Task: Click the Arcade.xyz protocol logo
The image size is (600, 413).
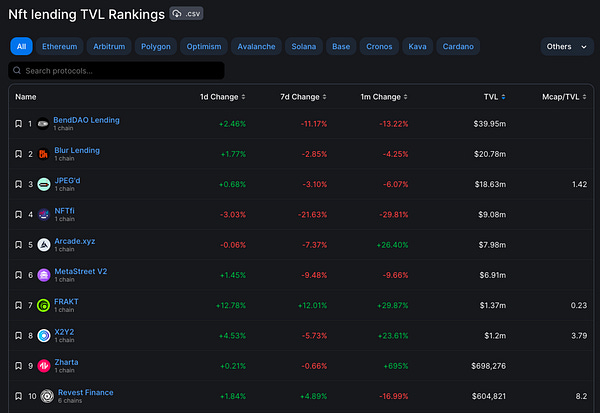Action: (44, 245)
